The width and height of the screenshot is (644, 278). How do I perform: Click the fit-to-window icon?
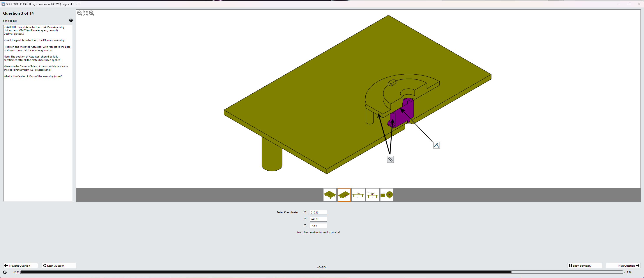(x=85, y=13)
